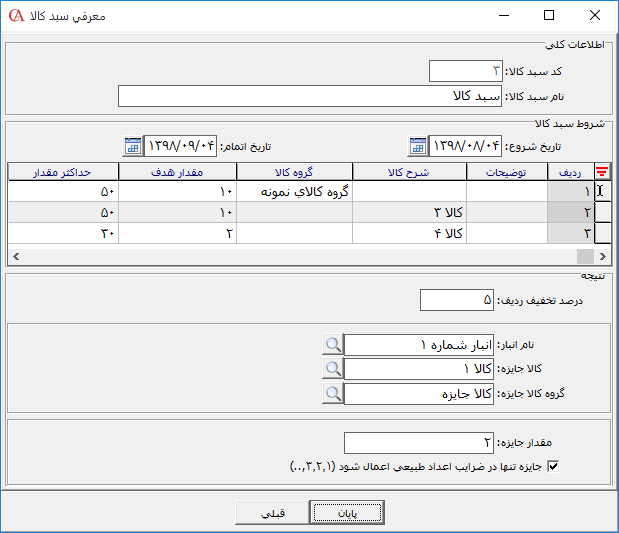Select the row selector for row ۲

(602, 212)
